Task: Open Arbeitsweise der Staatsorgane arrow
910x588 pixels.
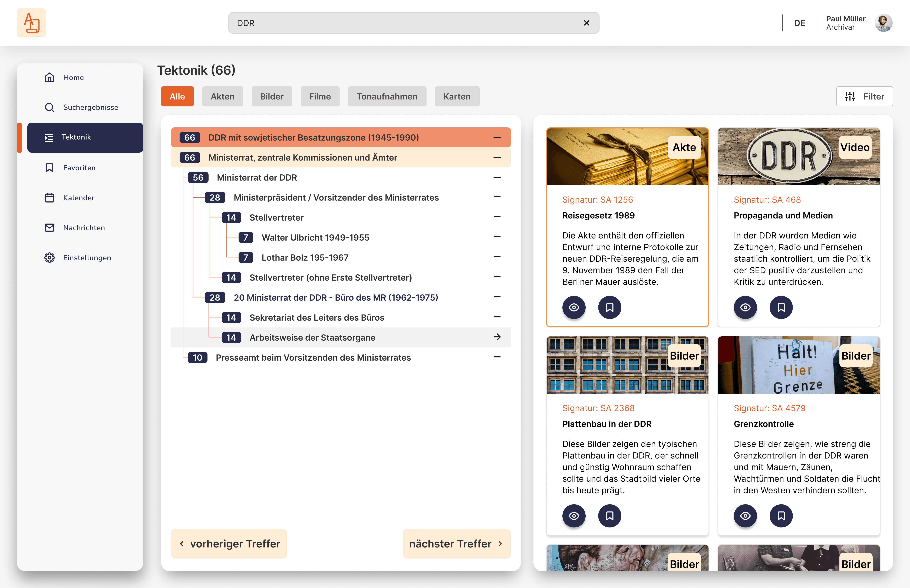Action: point(497,337)
